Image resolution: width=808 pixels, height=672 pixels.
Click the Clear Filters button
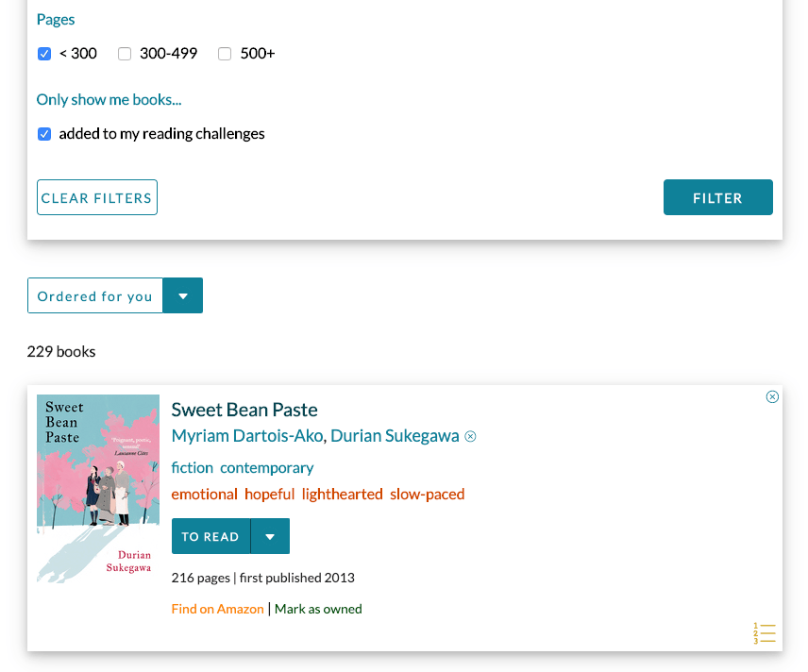(97, 197)
